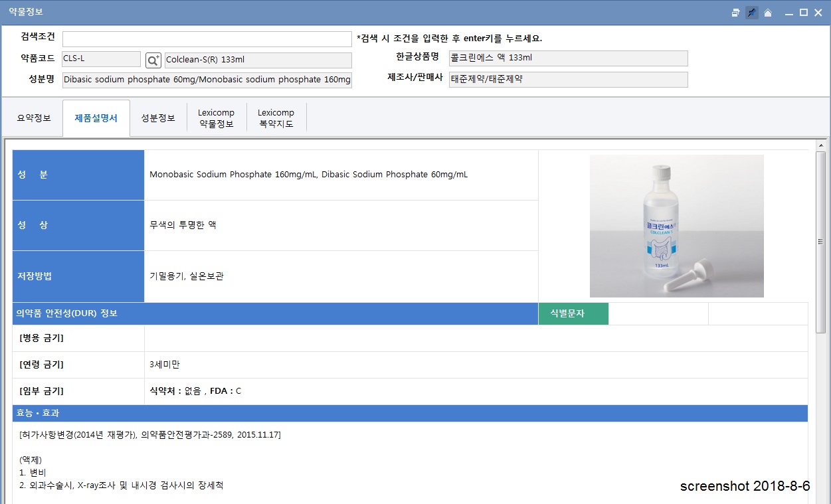Click the Monobasic Sodium Phosphate 160mg/mL ingredient text
This screenshot has height=504, width=831.
click(308, 175)
